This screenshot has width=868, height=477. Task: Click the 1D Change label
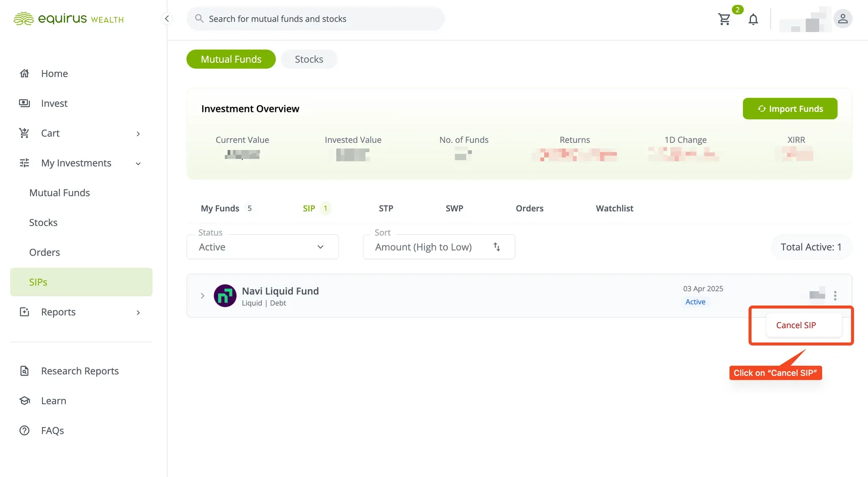click(685, 140)
